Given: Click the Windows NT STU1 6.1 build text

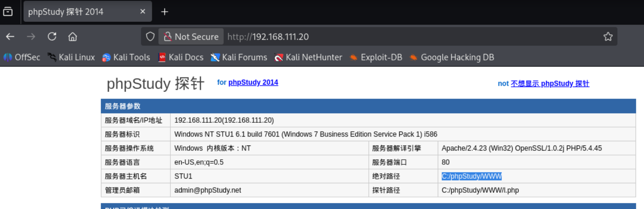Looking at the screenshot, I should point(306,134).
